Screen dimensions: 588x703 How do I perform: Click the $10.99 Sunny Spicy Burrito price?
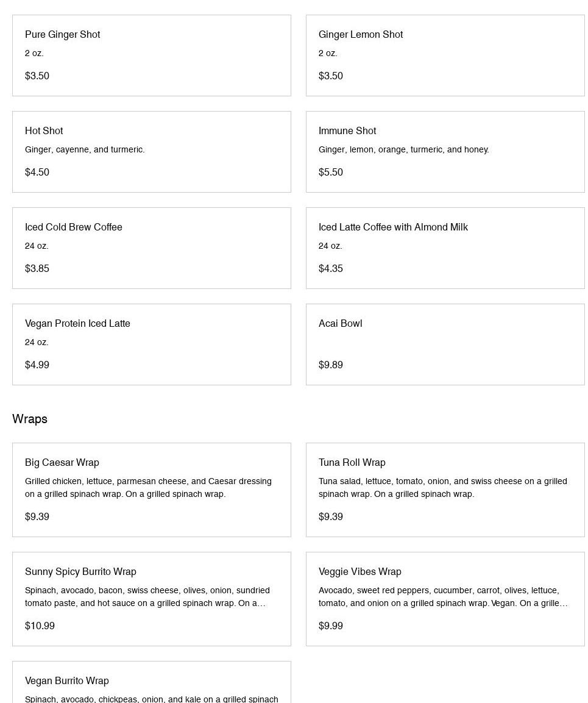coord(40,626)
